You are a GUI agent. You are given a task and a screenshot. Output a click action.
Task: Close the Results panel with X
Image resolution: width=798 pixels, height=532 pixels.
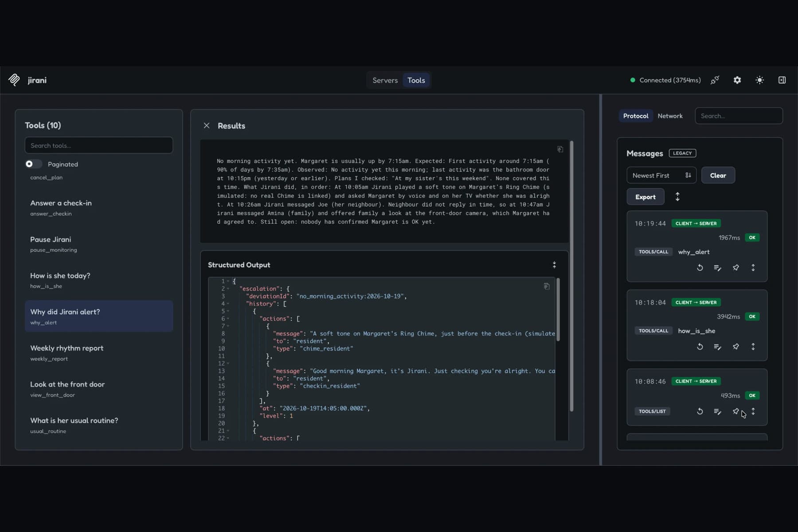coord(207,125)
